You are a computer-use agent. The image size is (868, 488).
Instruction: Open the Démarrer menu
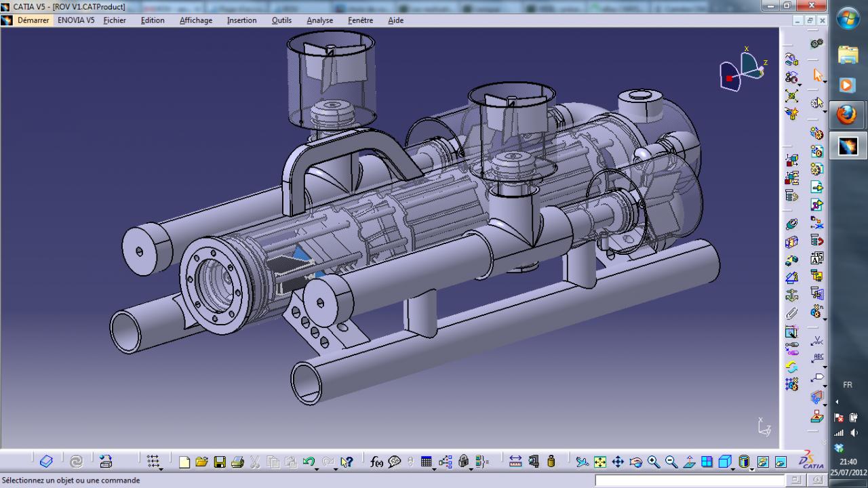click(x=33, y=20)
